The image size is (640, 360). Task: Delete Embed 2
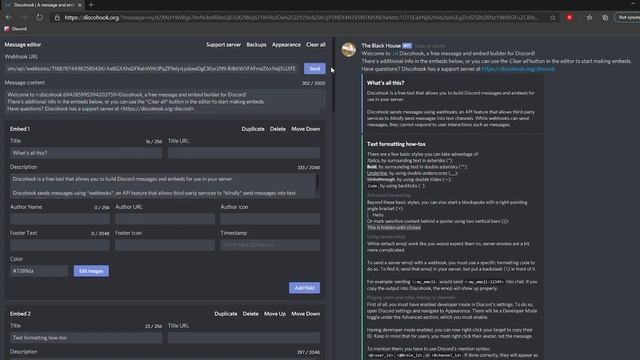(x=250, y=314)
